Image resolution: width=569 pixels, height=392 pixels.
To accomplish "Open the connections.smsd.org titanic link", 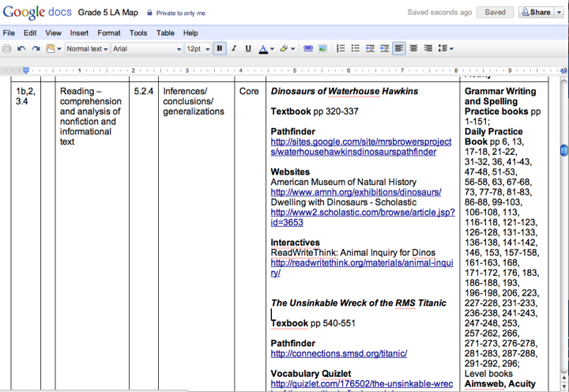I will pyautogui.click(x=339, y=353).
